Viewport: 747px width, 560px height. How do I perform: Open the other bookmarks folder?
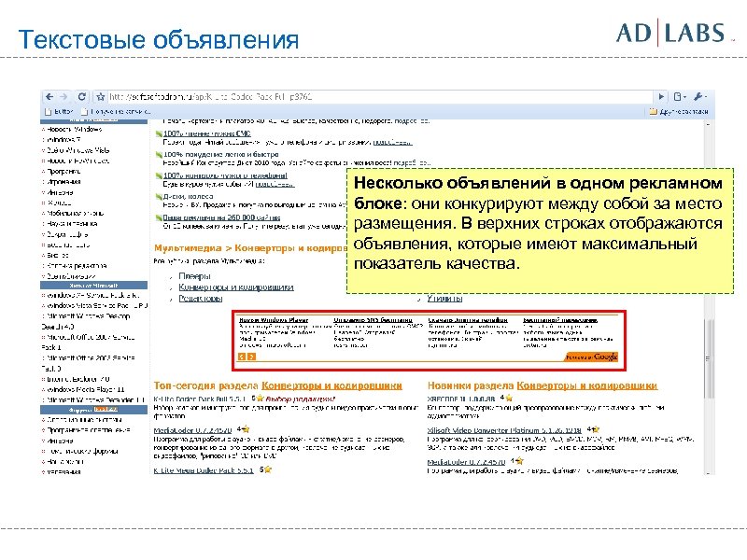click(x=679, y=112)
